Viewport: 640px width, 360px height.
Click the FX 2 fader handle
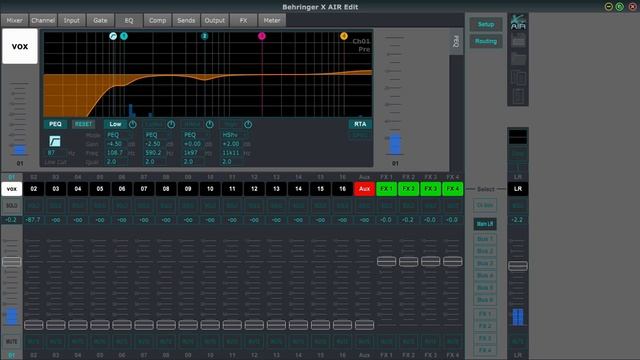pyautogui.click(x=408, y=261)
